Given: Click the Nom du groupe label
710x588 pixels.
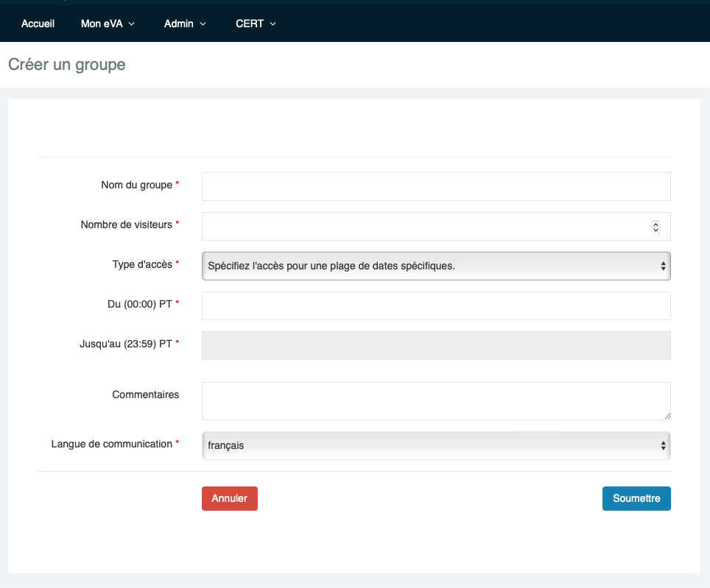Looking at the screenshot, I should [137, 185].
